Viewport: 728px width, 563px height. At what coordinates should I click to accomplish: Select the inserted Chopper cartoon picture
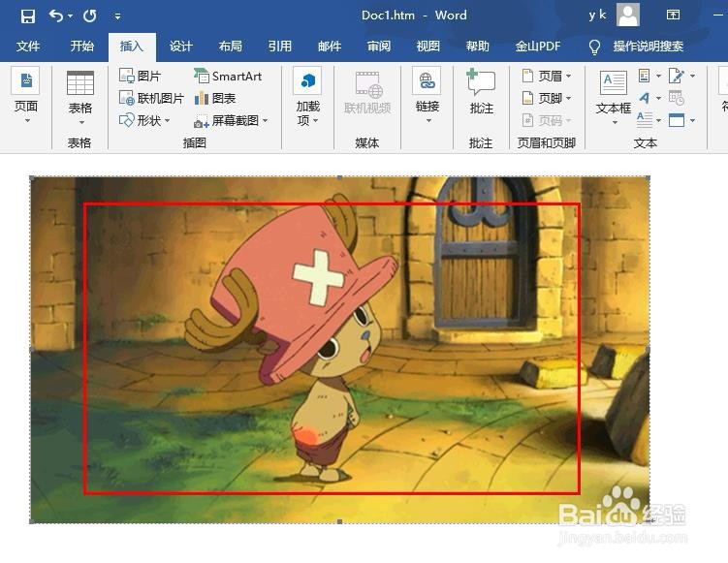pos(339,350)
